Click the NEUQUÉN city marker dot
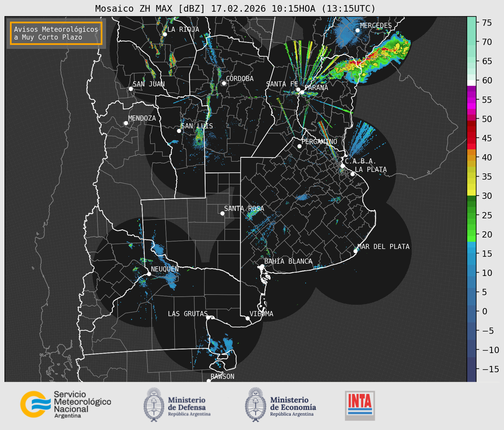 point(149,274)
